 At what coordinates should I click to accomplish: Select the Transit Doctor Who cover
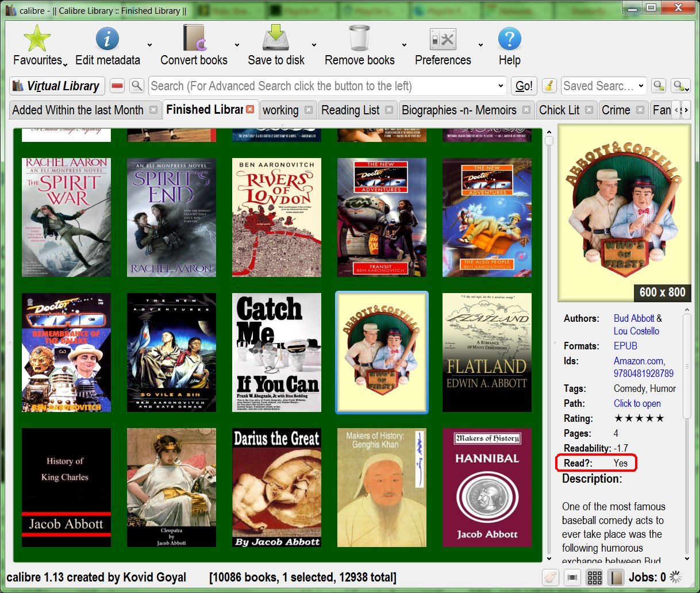click(x=382, y=218)
